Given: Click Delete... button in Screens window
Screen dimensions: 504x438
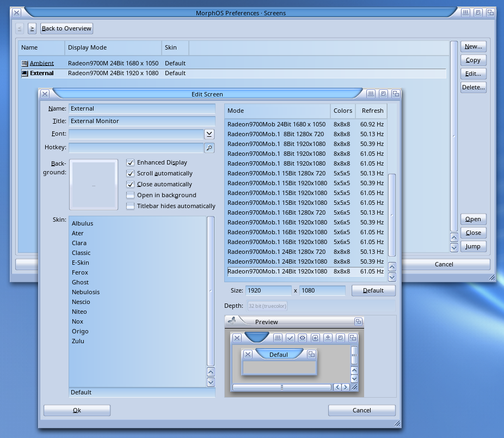Looking at the screenshot, I should pos(473,87).
